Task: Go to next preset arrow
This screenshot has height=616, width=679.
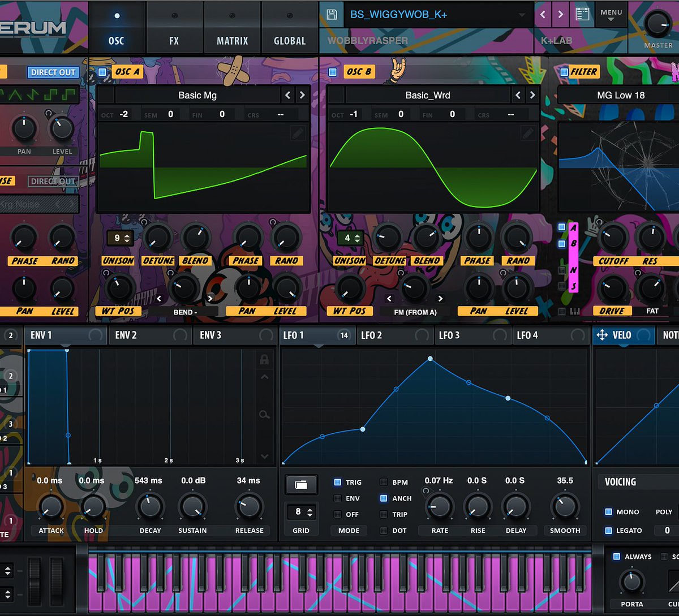Action: coord(560,15)
